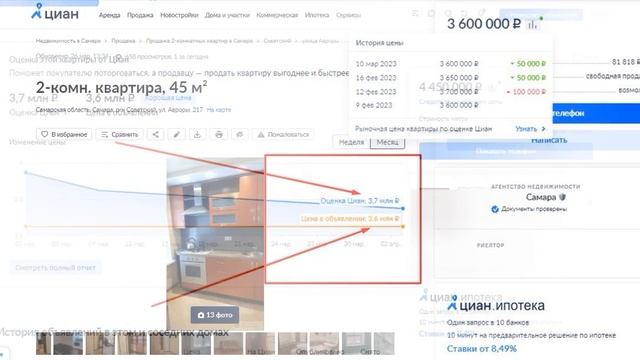Image resolution: width=640 pixels, height=360 pixels.
Task: Click the Пожаловаться button
Action: tap(283, 134)
